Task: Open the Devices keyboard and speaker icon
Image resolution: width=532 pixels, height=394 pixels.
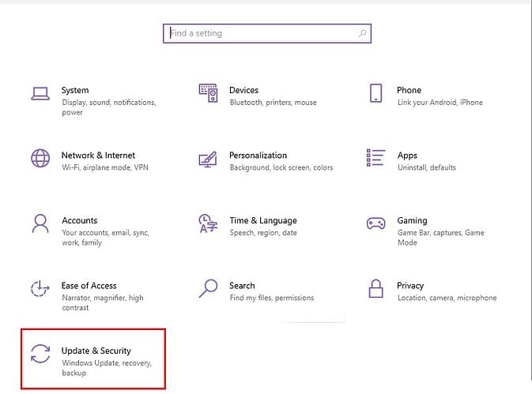Action: [208, 93]
